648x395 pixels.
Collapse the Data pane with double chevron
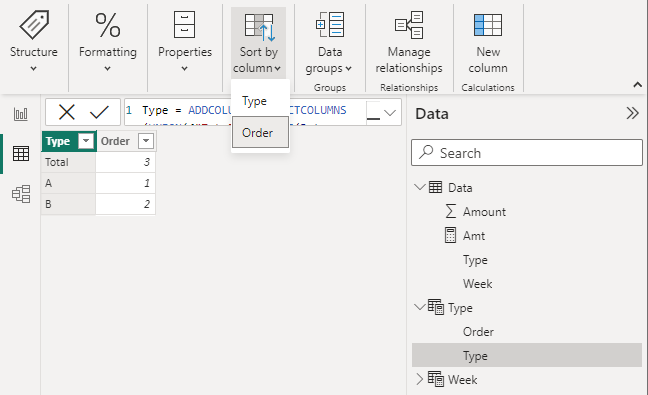[x=632, y=113]
